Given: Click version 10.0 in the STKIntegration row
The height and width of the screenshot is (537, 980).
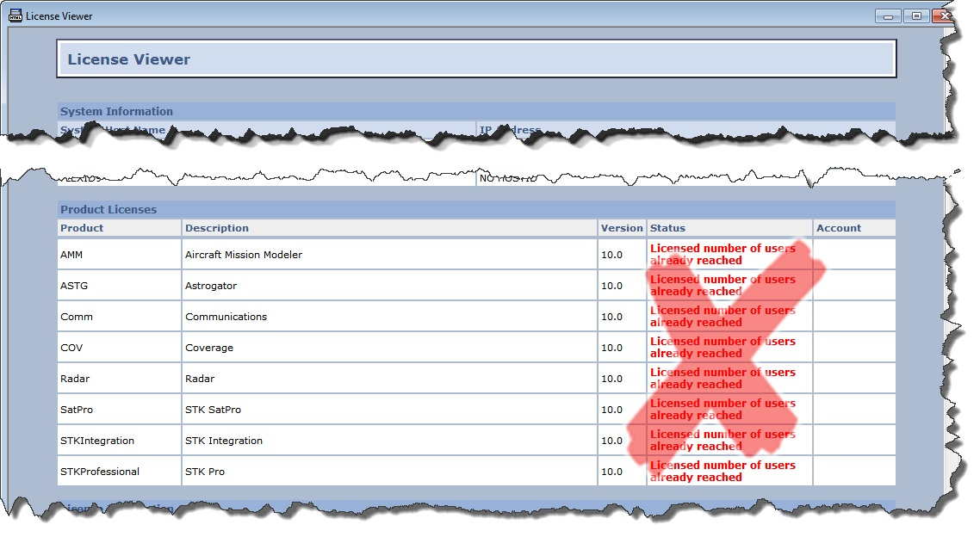Looking at the screenshot, I should 612,441.
